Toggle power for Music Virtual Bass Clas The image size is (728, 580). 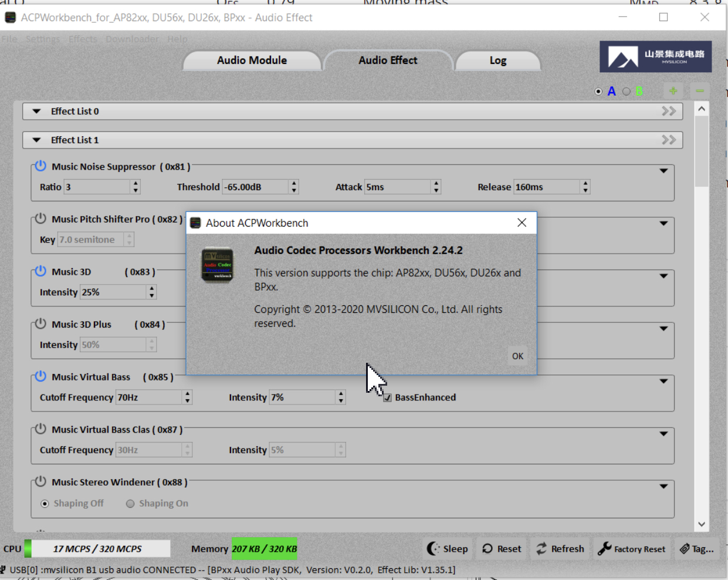40,429
